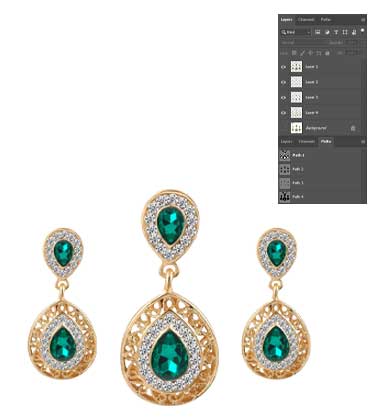The height and width of the screenshot is (420, 380).
Task: Select the active Paths tab in lower panel
Action: coord(326,141)
